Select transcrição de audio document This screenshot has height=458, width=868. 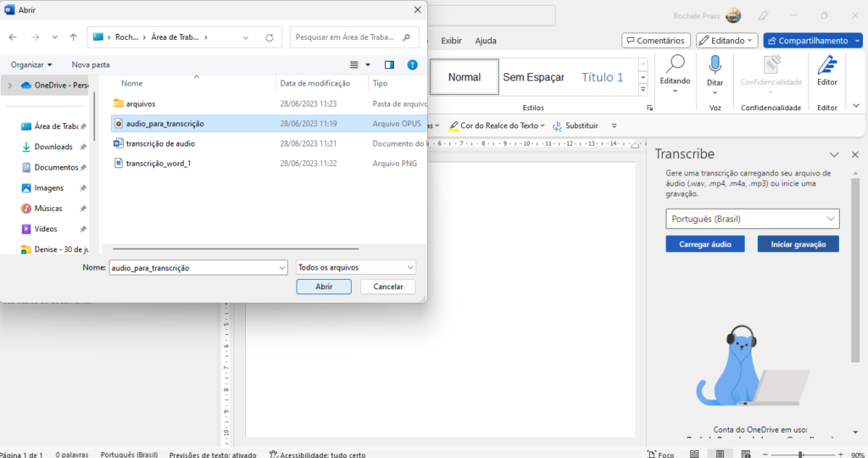click(269, 143)
